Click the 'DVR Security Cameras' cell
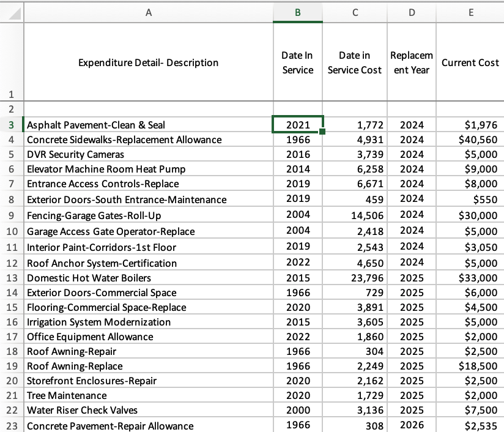504x432 pixels. pyautogui.click(x=75, y=154)
